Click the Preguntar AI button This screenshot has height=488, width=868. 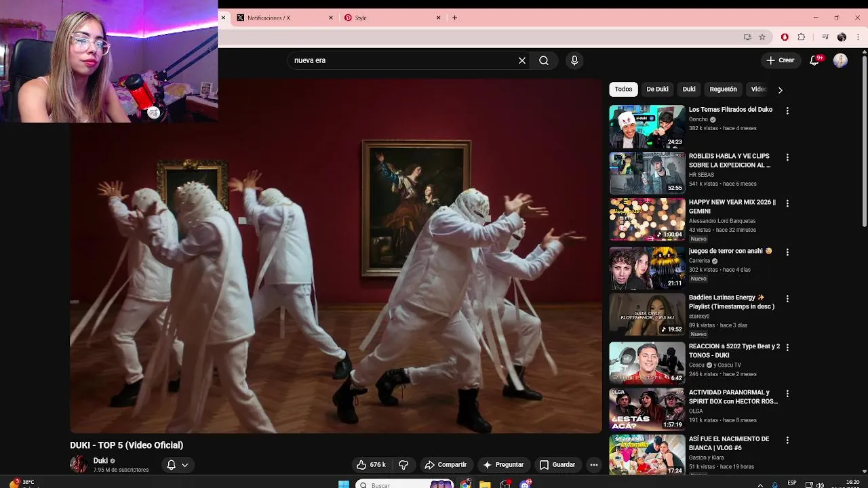(502, 464)
